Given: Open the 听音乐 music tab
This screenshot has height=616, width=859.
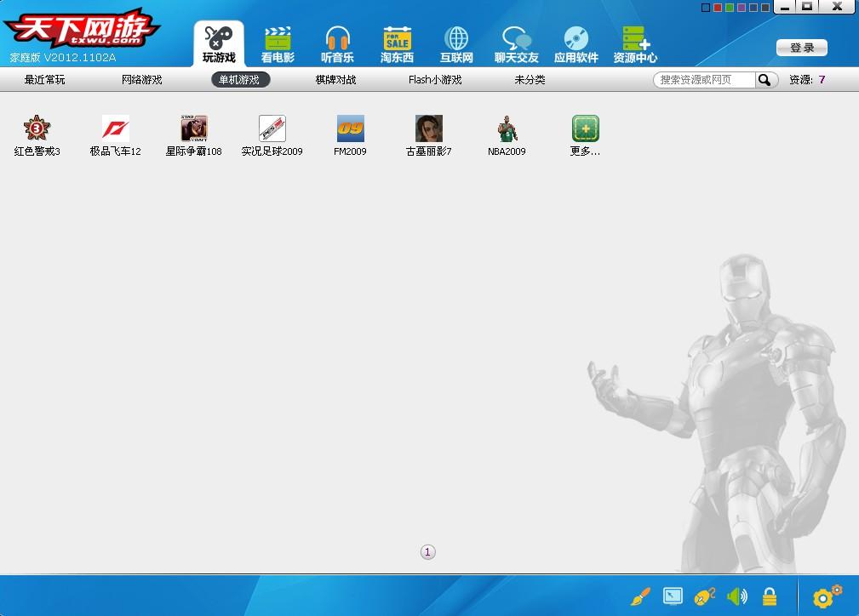Looking at the screenshot, I should coord(337,44).
